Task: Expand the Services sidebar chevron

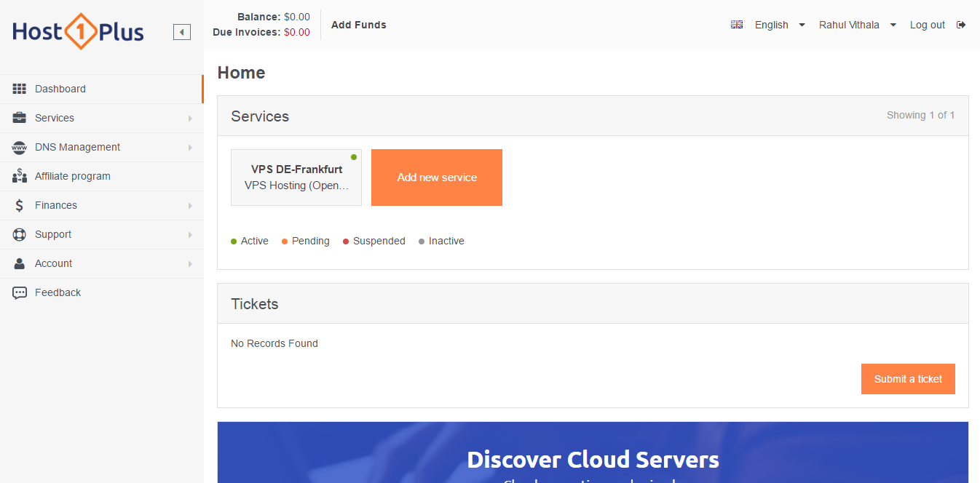Action: pos(190,118)
